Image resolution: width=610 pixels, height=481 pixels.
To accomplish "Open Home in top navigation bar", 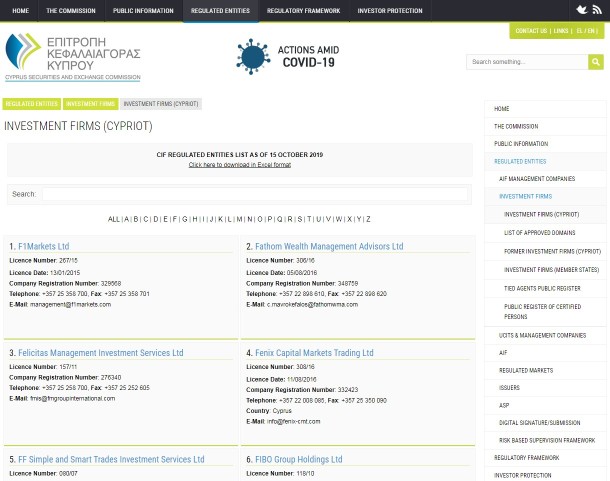I will [x=20, y=11].
